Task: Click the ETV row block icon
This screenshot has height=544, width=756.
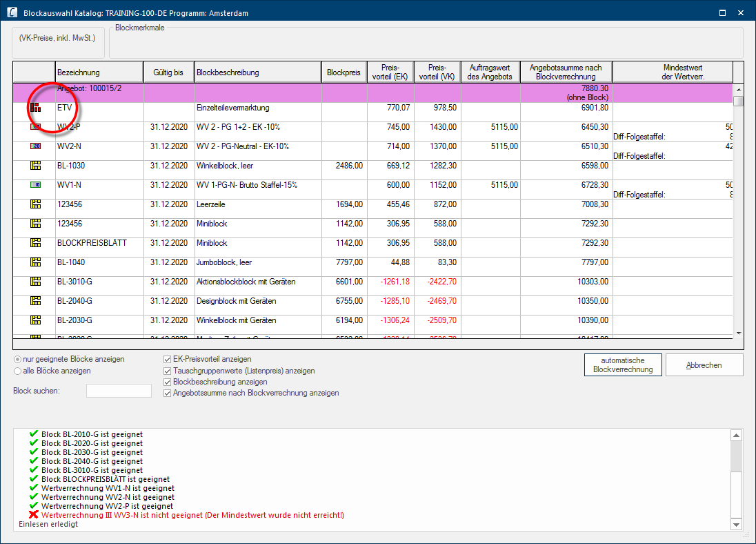Action: [x=35, y=108]
